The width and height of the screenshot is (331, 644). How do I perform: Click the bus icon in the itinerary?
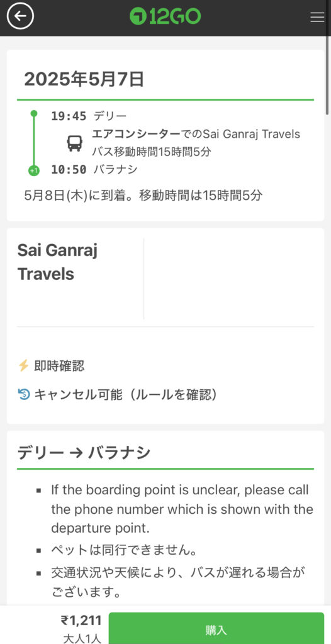click(x=74, y=143)
